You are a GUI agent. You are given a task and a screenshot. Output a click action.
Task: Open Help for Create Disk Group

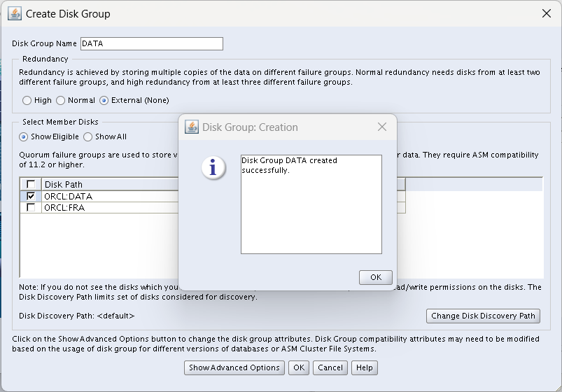[x=365, y=368]
